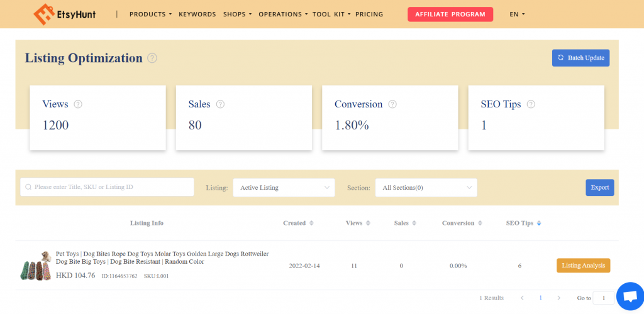Sort listings by Created date
This screenshot has width=644, height=314.
[x=299, y=223]
